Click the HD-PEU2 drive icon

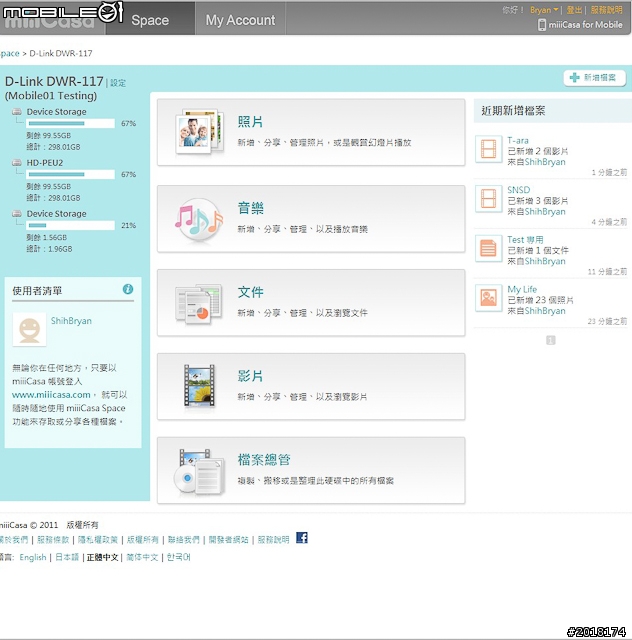pyautogui.click(x=16, y=162)
